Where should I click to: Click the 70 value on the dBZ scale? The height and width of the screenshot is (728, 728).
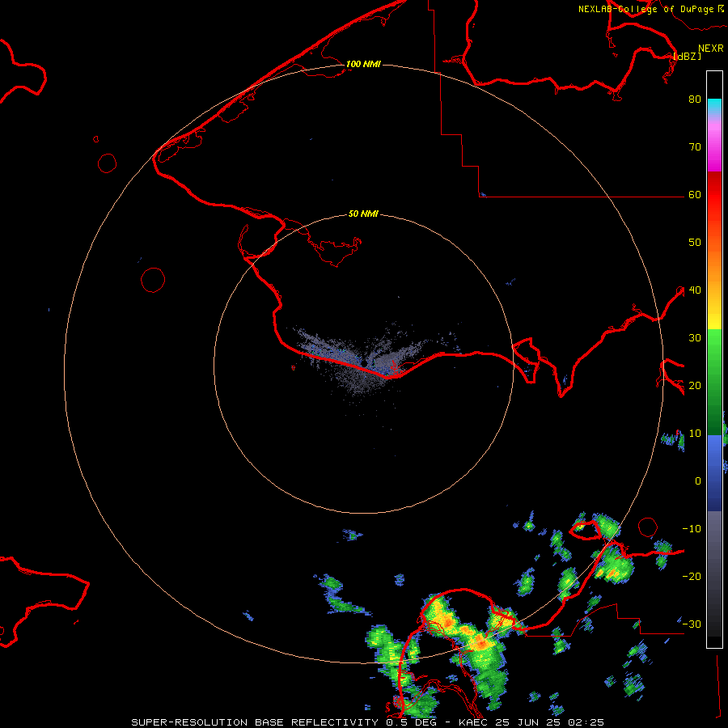click(695, 146)
